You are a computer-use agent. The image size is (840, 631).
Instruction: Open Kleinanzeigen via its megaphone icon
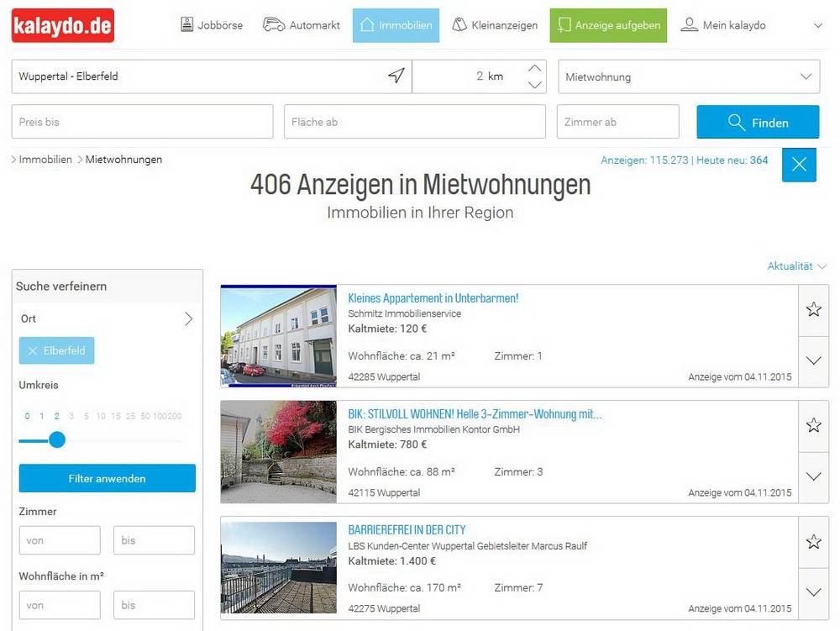(x=458, y=24)
